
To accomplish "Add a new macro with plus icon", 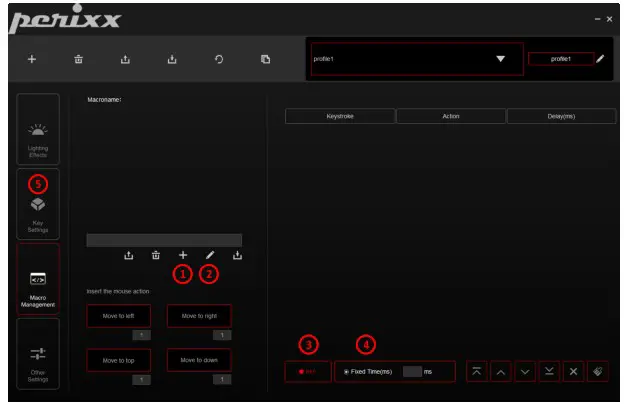I will tap(183, 255).
